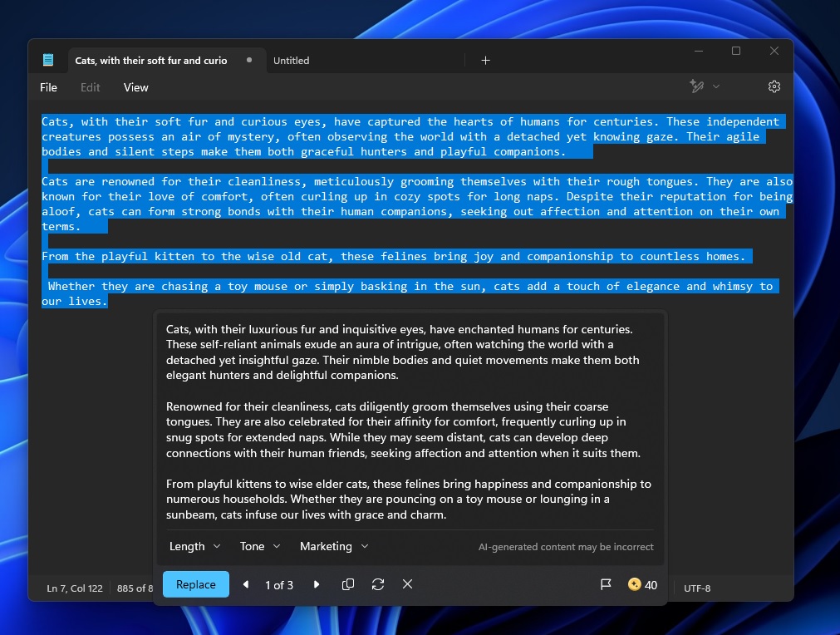Screen dimensions: 840x635
Task: Click 'AI-generated content may be incorrect' notice
Action: pyautogui.click(x=566, y=547)
